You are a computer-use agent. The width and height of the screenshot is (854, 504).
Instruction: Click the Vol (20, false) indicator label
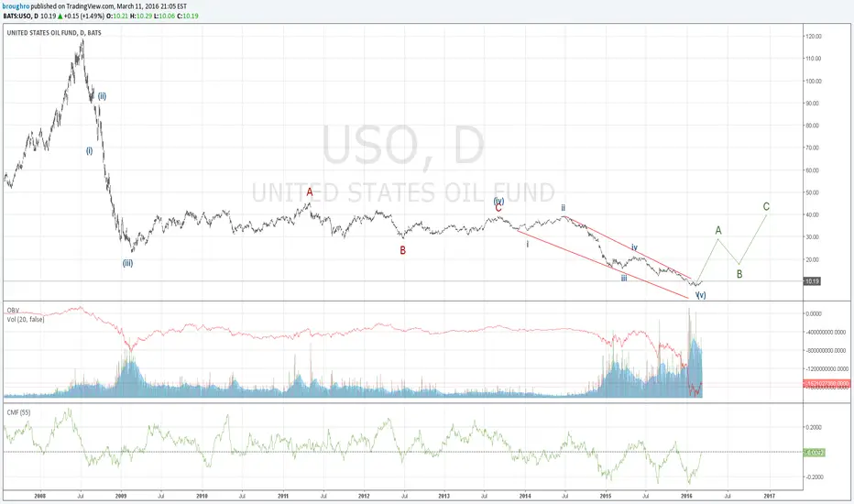(x=26, y=319)
